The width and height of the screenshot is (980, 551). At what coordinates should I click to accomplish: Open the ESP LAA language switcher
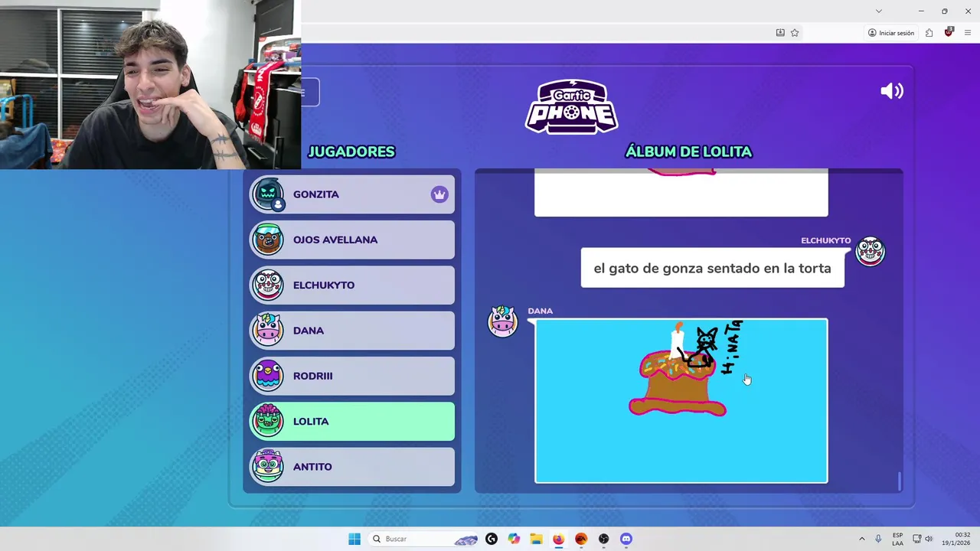[897, 539]
